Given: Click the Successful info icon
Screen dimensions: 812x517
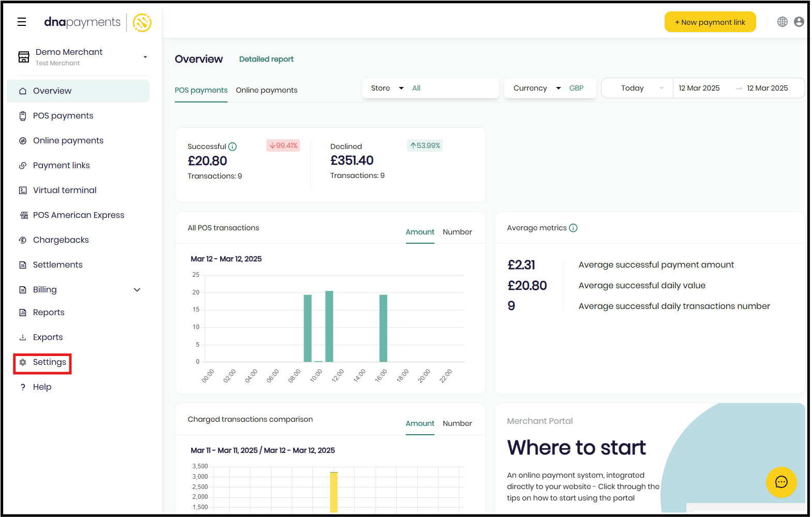Looking at the screenshot, I should coord(233,146).
